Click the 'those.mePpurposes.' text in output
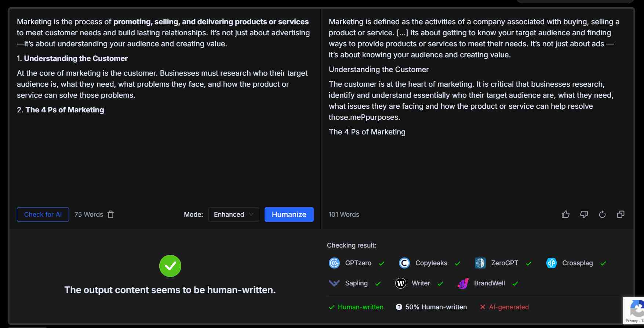 pyautogui.click(x=364, y=117)
